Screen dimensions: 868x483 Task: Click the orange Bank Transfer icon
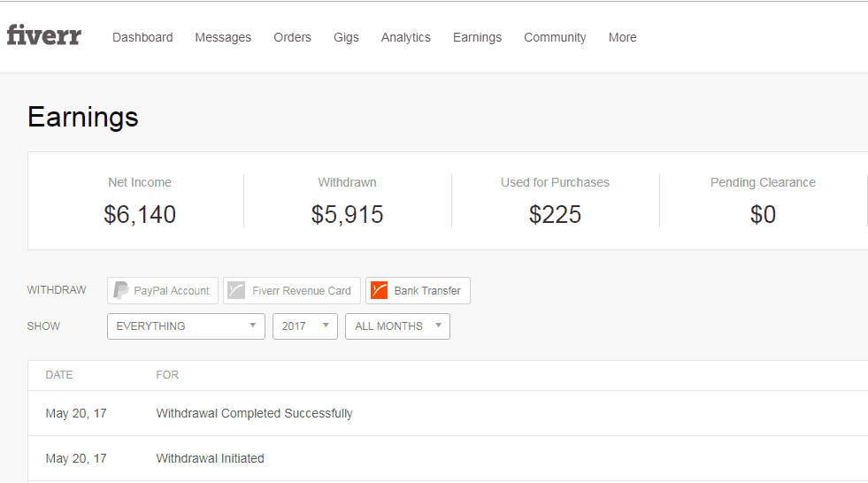[x=380, y=290]
